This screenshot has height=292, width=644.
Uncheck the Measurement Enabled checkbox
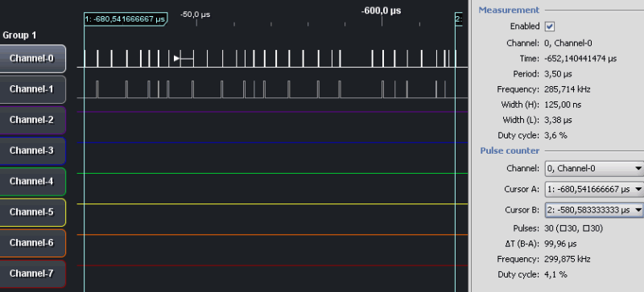[x=550, y=27]
